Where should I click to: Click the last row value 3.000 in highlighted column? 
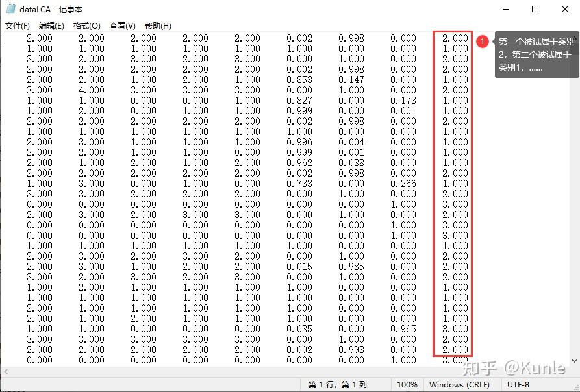coord(453,360)
